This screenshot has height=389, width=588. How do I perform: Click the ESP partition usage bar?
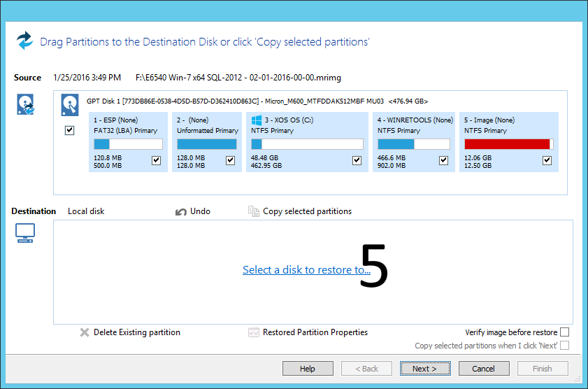pyautogui.click(x=128, y=144)
